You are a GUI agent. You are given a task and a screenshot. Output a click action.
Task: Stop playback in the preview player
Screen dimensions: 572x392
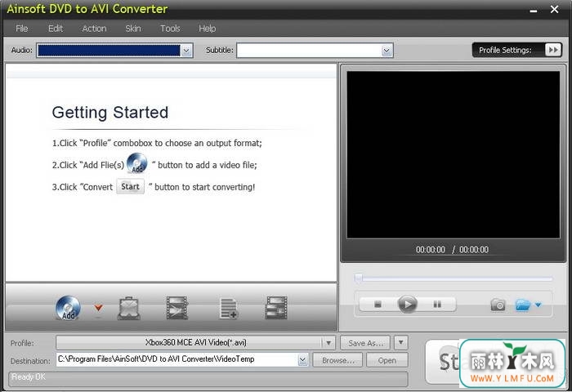point(378,304)
